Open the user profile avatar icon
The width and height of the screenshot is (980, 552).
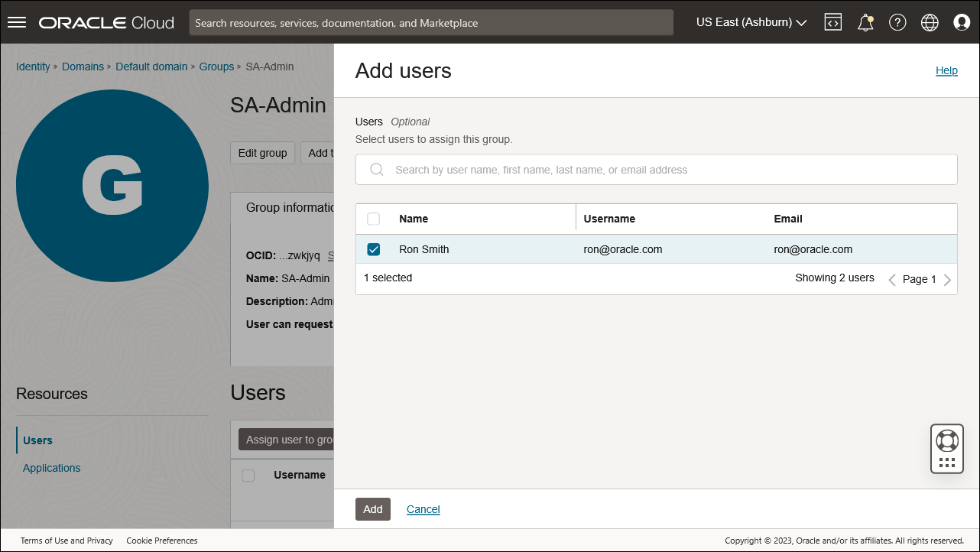tap(961, 21)
